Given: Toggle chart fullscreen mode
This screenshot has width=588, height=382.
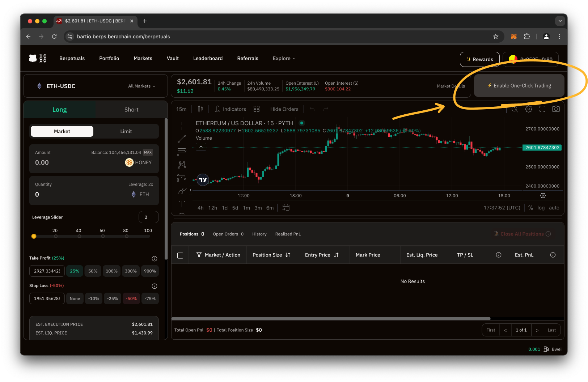Looking at the screenshot, I should (x=542, y=109).
